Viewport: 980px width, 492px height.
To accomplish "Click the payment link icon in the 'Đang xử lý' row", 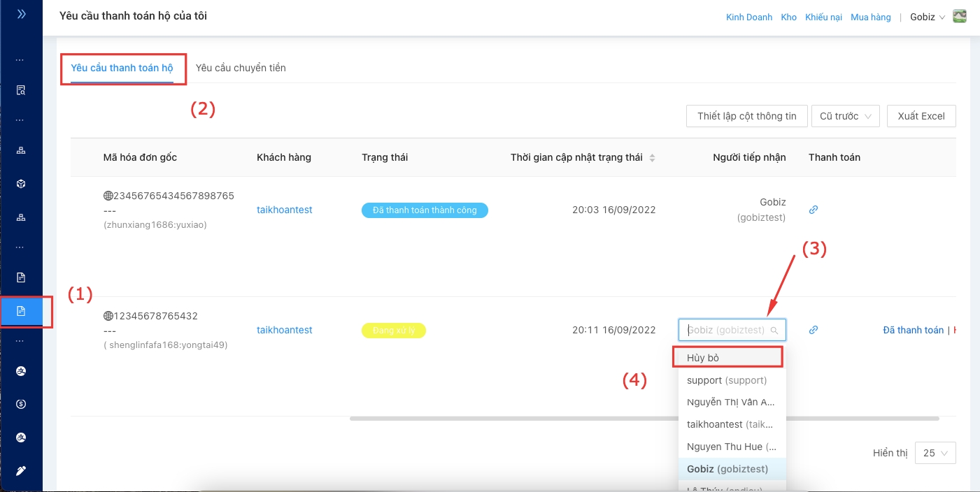I will click(x=814, y=330).
